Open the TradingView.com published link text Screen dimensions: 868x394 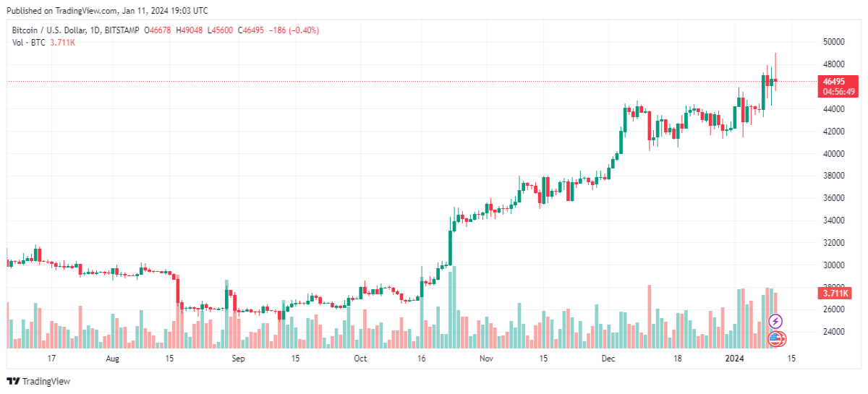click(x=88, y=11)
